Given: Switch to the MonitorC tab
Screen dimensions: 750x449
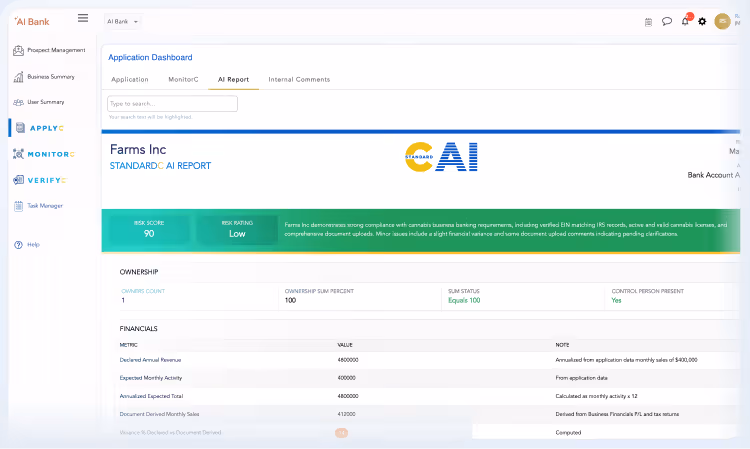Looking at the screenshot, I should point(183,79).
